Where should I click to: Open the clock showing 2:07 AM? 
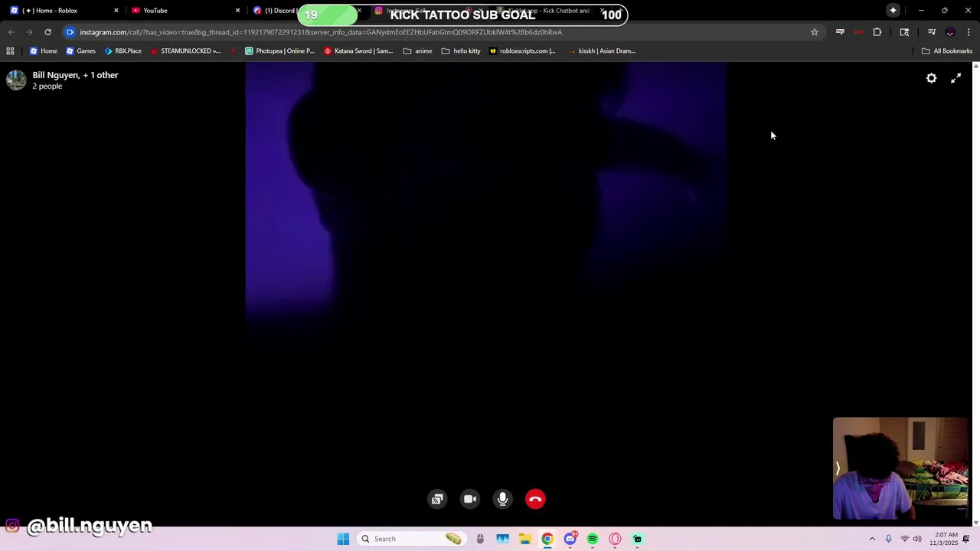pyautogui.click(x=944, y=539)
